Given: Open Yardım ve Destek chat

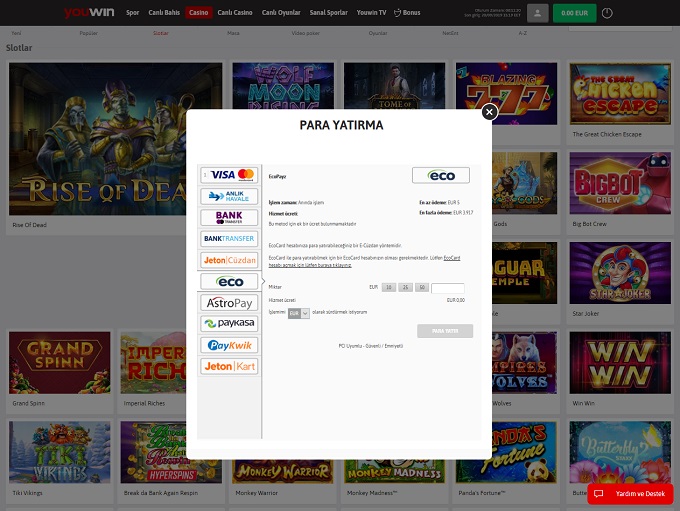Looking at the screenshot, I should [630, 494].
